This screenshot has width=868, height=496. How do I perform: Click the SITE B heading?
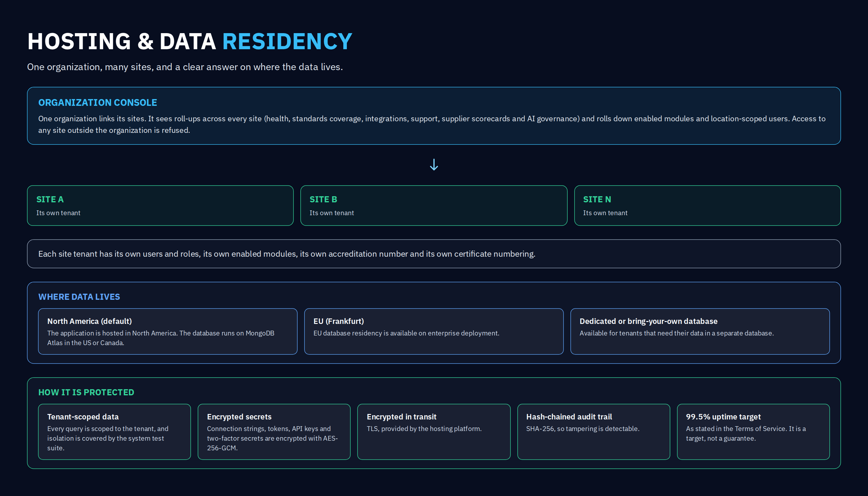323,199
